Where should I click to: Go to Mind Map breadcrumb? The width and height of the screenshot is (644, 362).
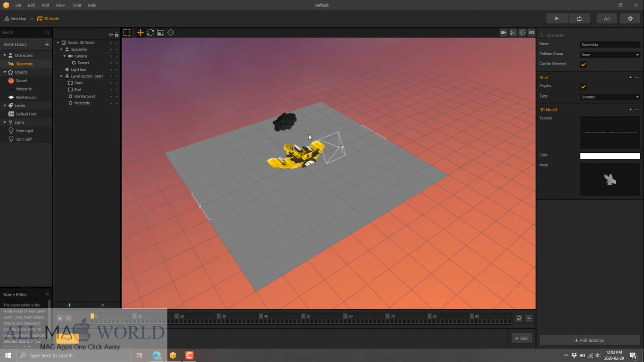(15, 19)
